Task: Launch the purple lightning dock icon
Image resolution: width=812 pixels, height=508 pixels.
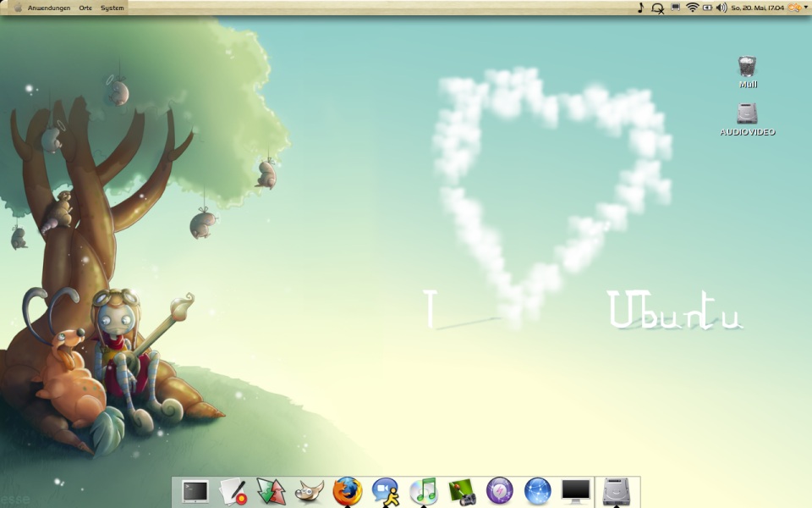Action: coord(500,491)
